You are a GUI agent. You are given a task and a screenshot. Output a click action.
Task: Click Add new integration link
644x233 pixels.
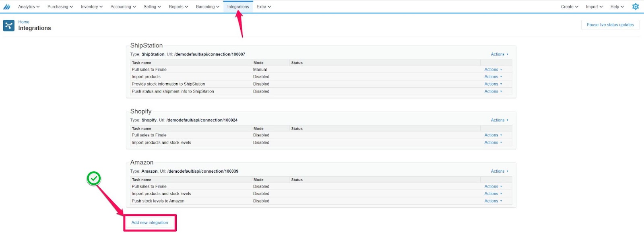click(x=150, y=223)
